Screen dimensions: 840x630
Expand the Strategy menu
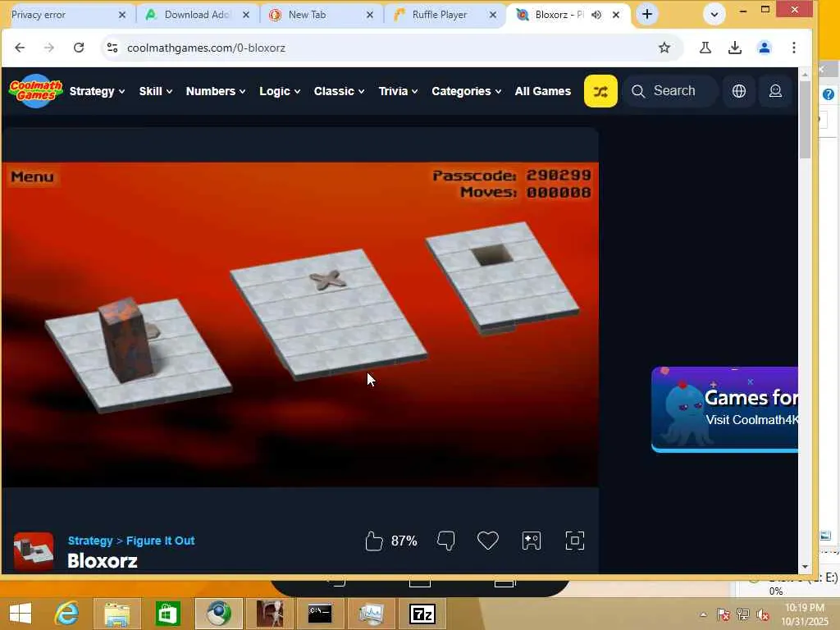97,91
